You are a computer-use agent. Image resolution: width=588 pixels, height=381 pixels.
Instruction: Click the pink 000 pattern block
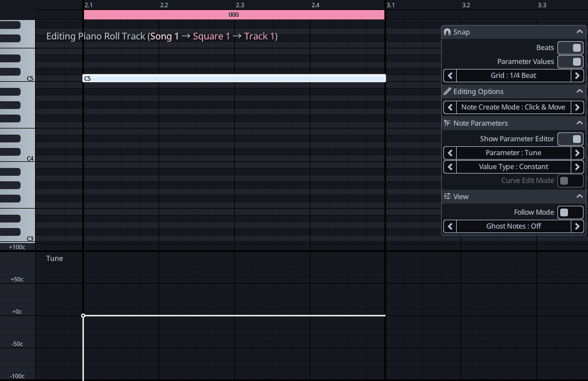[x=234, y=15]
